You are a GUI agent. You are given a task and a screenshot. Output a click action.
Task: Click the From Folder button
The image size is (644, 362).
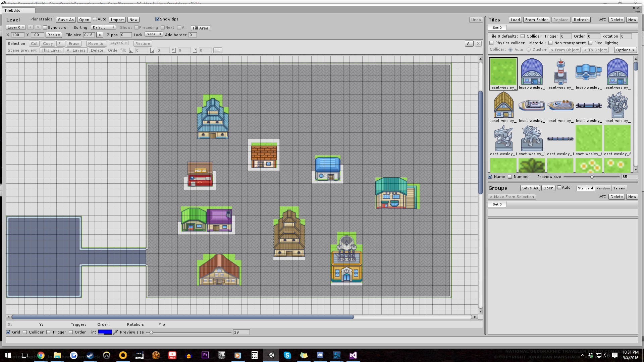[536, 20]
